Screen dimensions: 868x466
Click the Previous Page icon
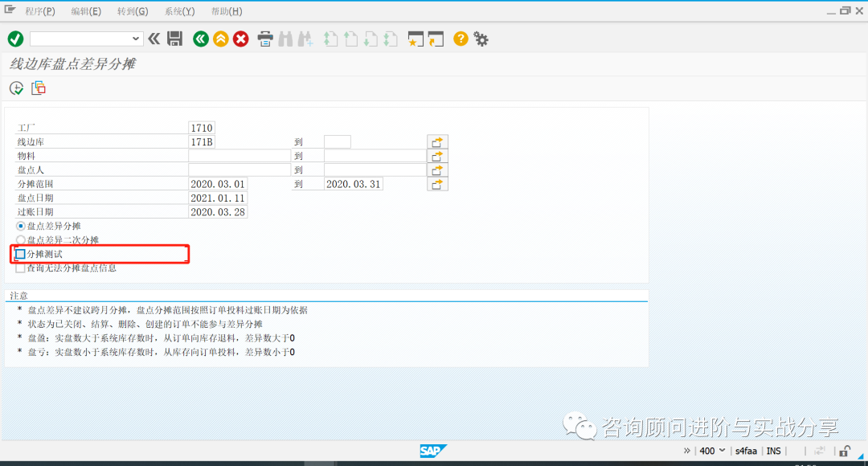click(x=350, y=39)
